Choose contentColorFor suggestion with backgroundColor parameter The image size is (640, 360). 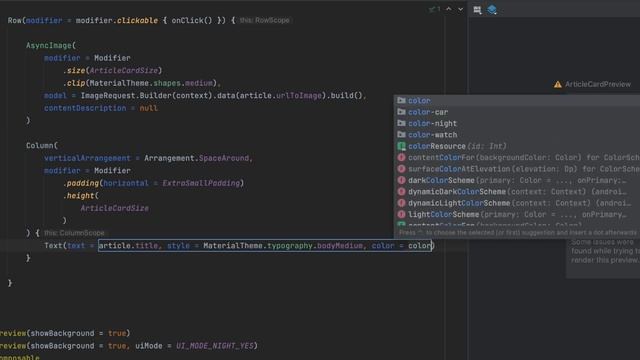click(x=517, y=158)
